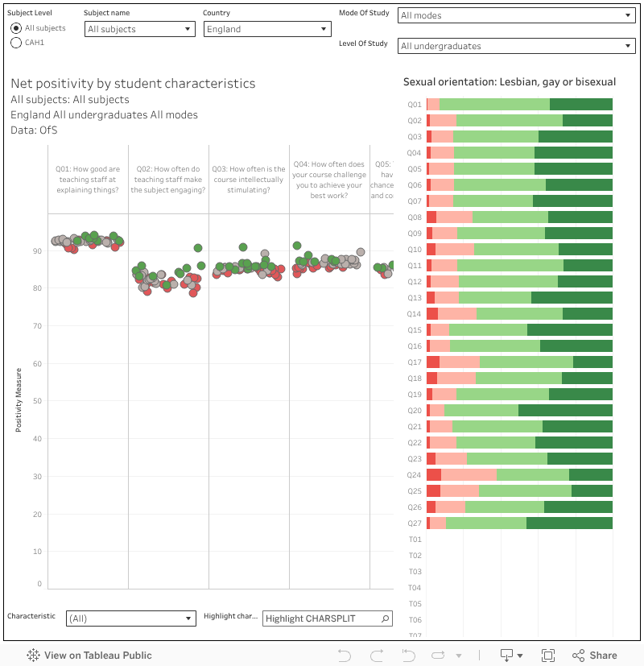Open the Characteristic (All) dropdown
Image resolution: width=644 pixels, height=666 pixels.
(130, 618)
